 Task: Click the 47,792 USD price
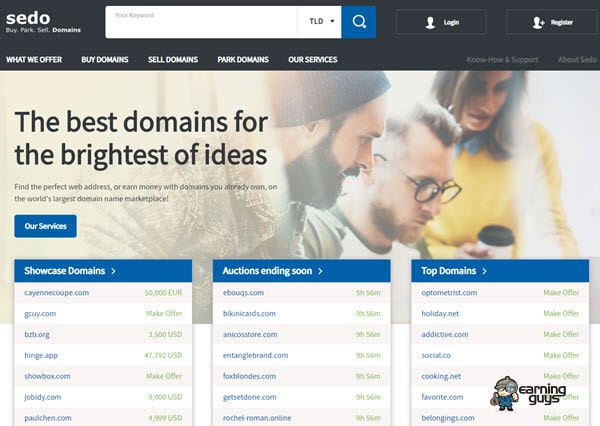[163, 355]
